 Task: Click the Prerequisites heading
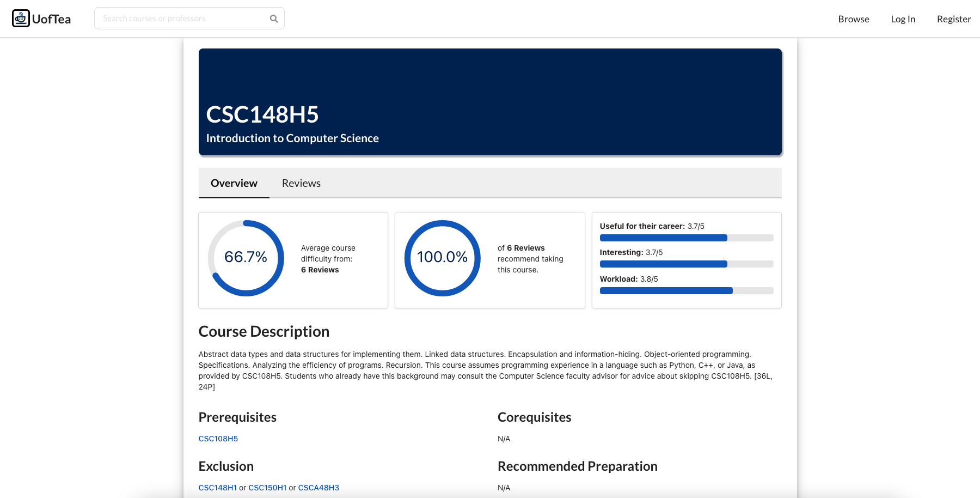(x=237, y=417)
